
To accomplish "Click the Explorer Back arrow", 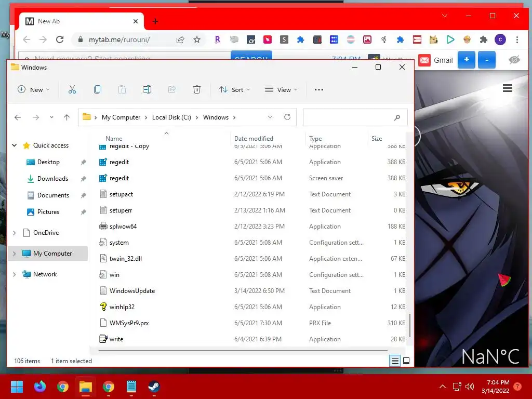I will click(x=18, y=117).
